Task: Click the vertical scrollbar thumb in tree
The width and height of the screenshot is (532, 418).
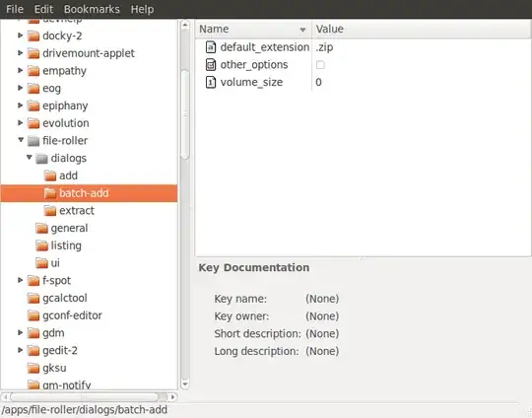Action: click(x=185, y=114)
